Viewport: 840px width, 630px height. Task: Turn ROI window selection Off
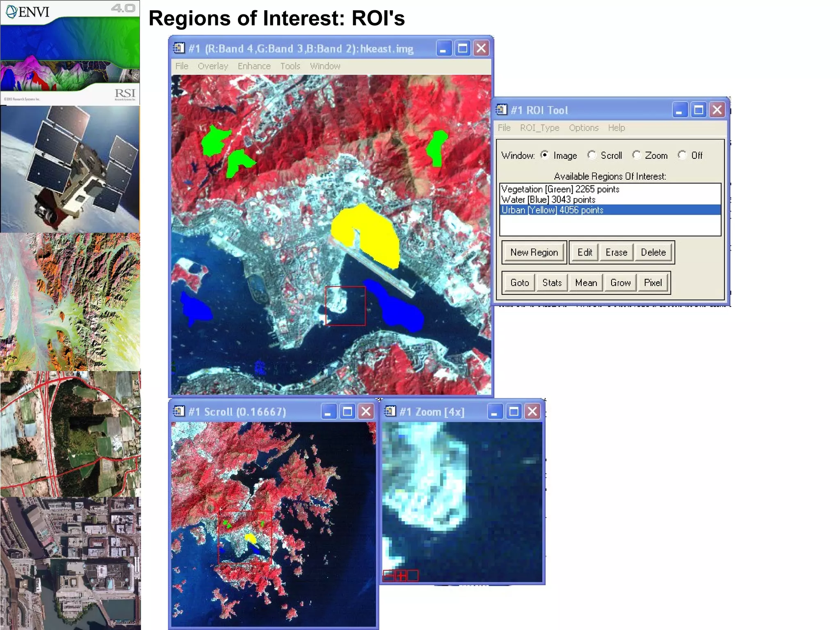(x=682, y=155)
